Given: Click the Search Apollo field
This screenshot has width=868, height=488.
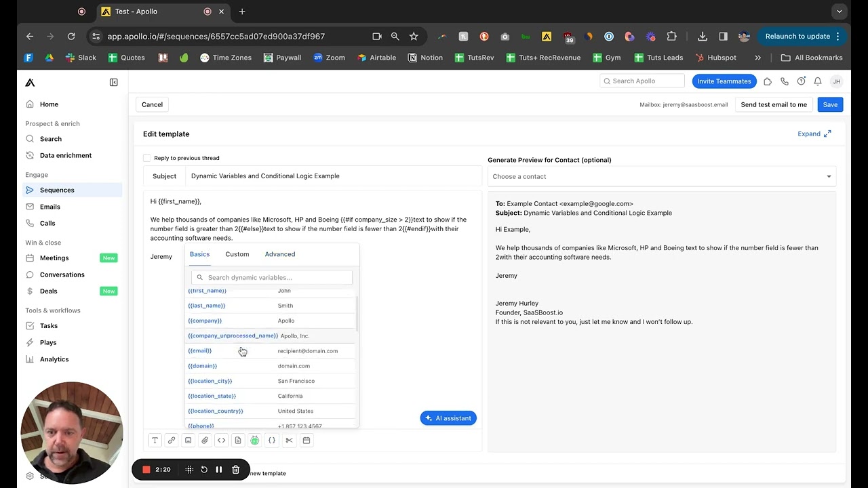Looking at the screenshot, I should tap(642, 81).
